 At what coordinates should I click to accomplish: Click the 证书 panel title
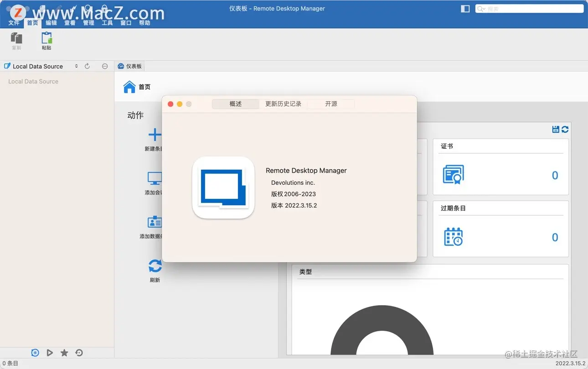pos(447,146)
